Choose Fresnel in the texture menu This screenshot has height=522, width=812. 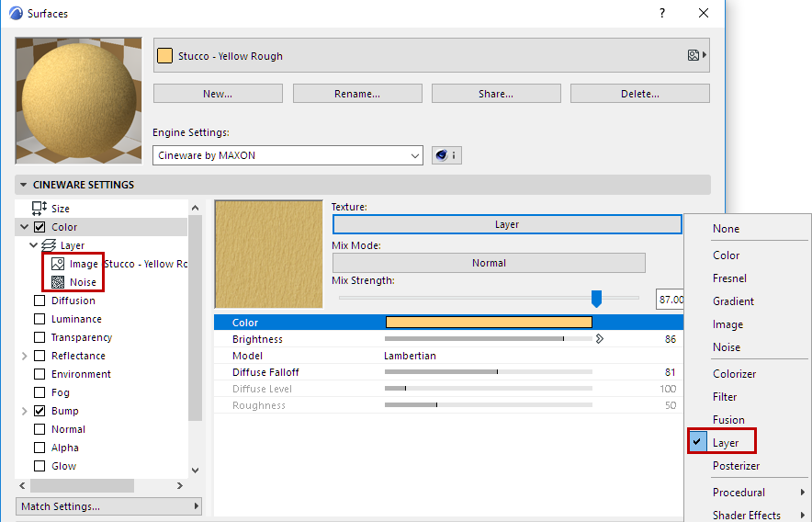click(729, 278)
